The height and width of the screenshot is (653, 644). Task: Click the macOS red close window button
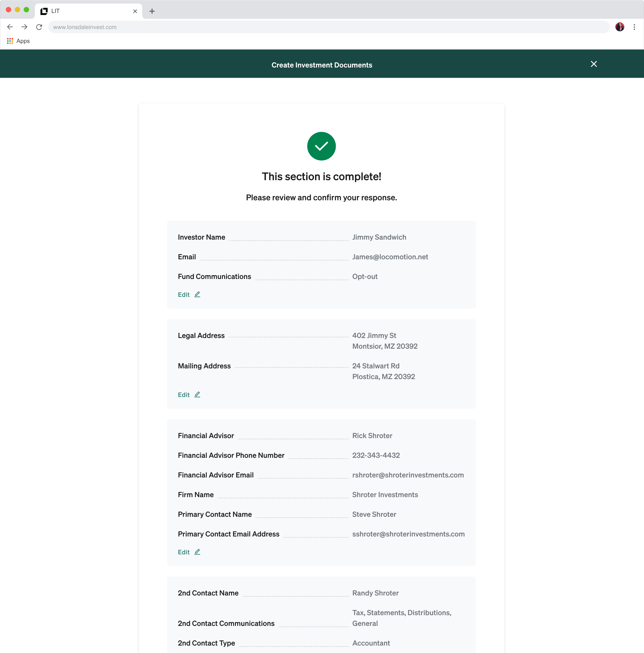tap(8, 10)
